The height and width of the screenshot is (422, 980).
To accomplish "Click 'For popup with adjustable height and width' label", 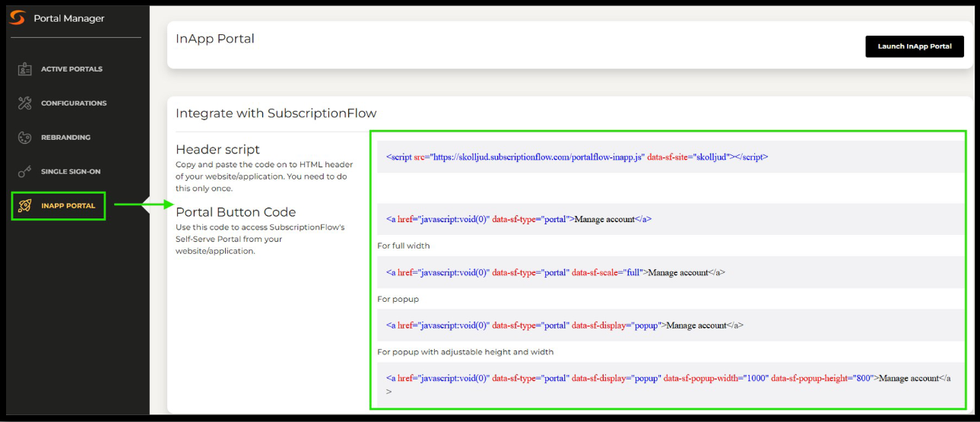I will [x=465, y=352].
